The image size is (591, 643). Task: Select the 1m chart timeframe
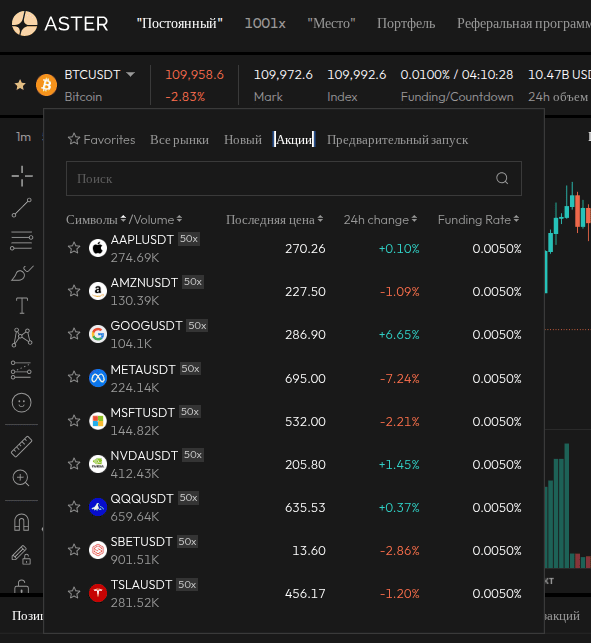tap(23, 137)
